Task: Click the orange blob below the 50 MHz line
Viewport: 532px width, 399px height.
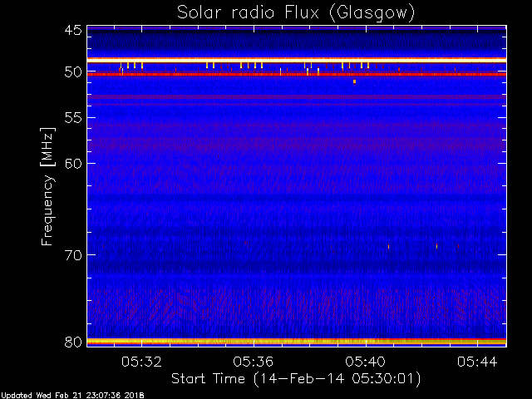Action: click(355, 81)
